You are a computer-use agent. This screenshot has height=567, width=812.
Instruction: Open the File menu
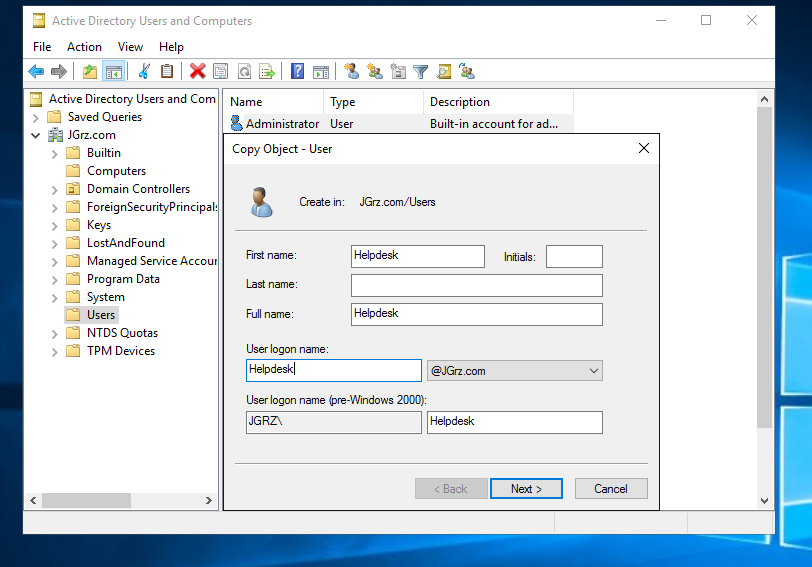pos(42,47)
